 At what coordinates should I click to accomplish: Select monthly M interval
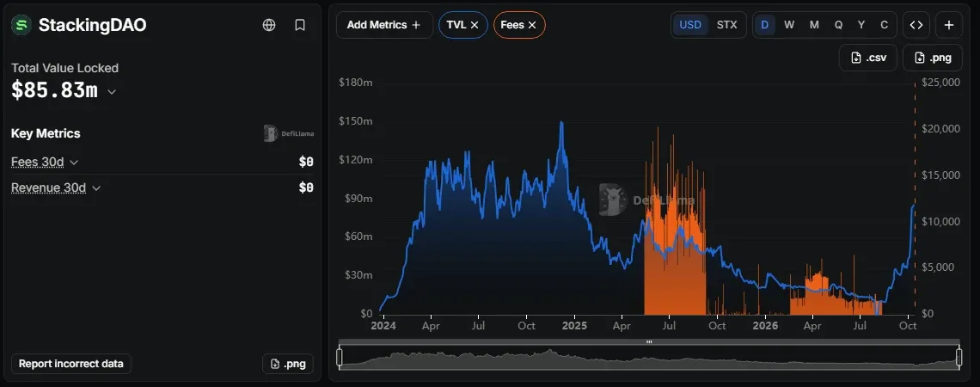814,25
